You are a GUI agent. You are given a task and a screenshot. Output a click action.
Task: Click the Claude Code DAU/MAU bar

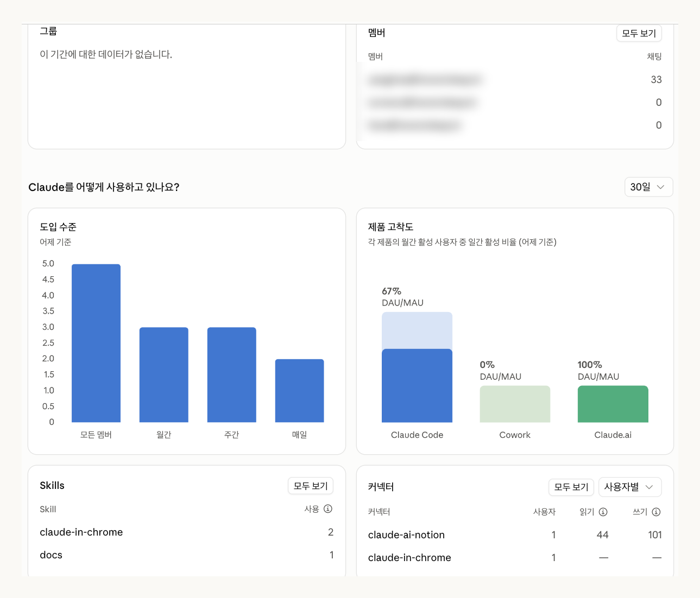[417, 367]
